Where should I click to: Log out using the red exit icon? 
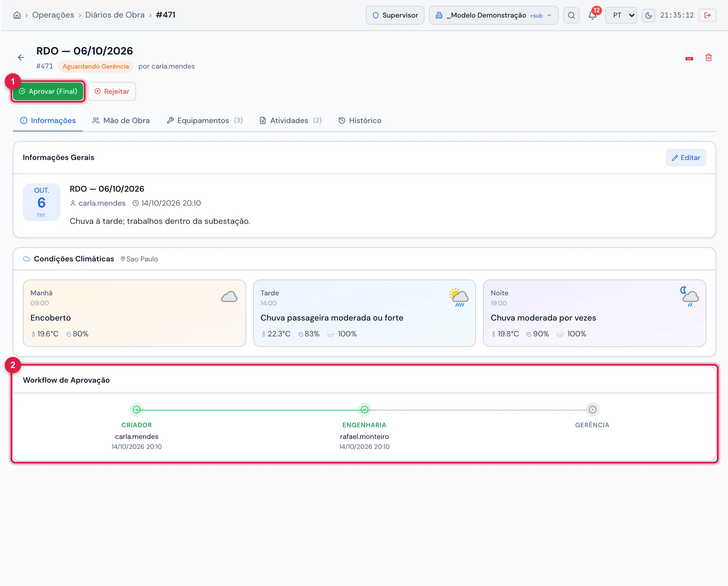pos(707,15)
